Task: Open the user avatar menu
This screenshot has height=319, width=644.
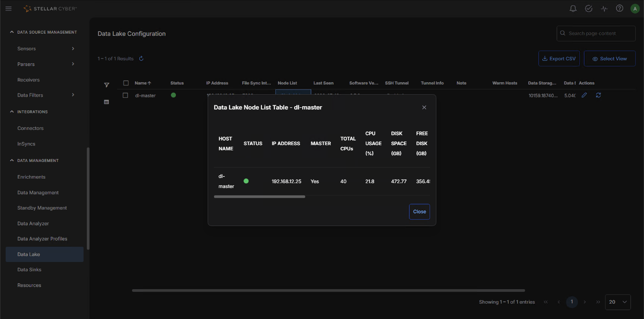Action: point(635,8)
